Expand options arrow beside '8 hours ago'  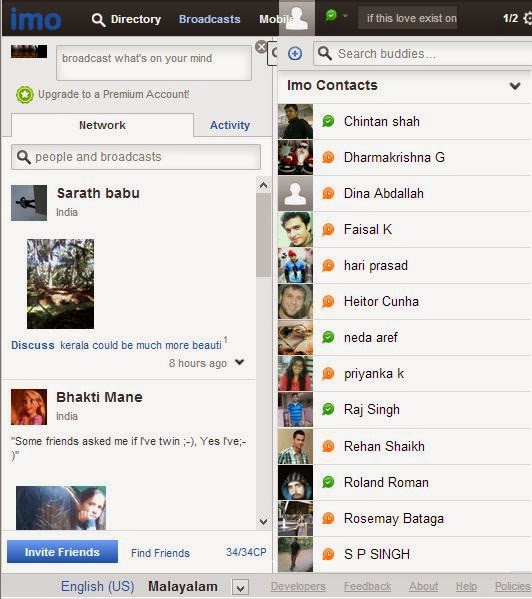(x=239, y=362)
